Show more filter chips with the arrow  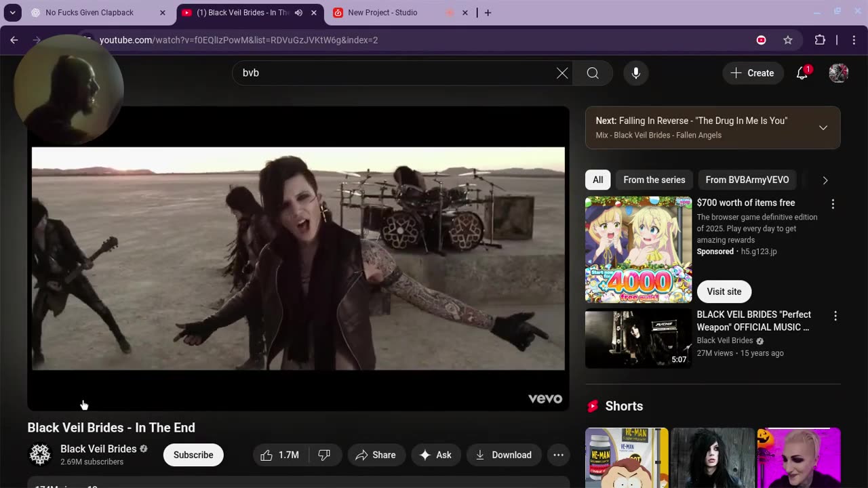(825, 180)
